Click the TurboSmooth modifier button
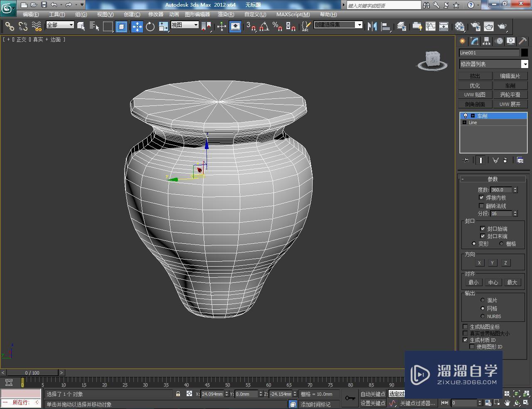The height and width of the screenshot is (409, 532). [510, 95]
